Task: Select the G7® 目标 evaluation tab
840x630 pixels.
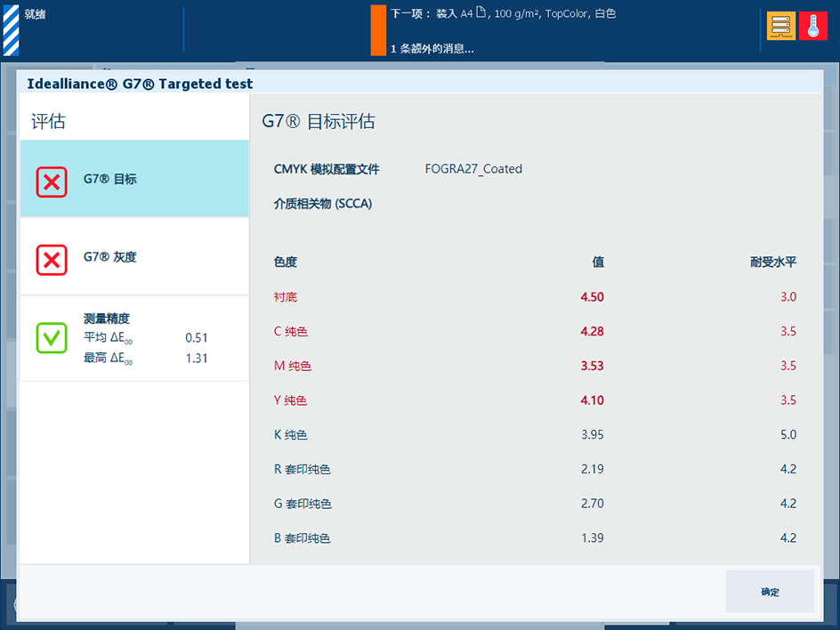Action: [x=134, y=179]
